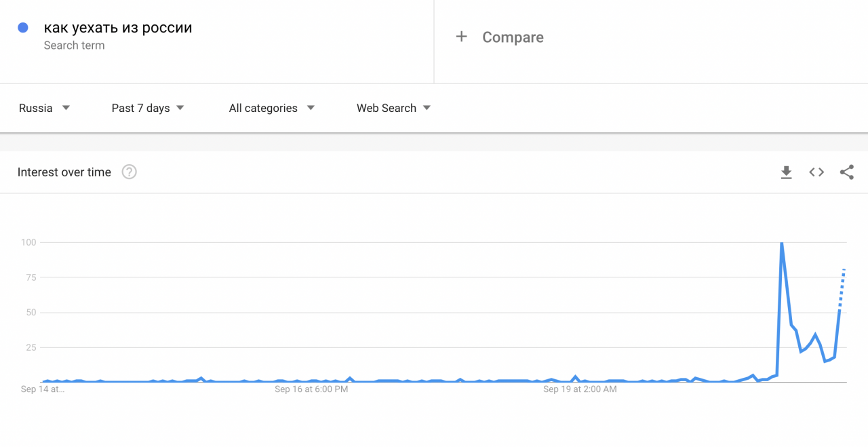Screen dimensions: 868x447
Task: Click the truncated Sep 14 axis label
Action: point(42,389)
